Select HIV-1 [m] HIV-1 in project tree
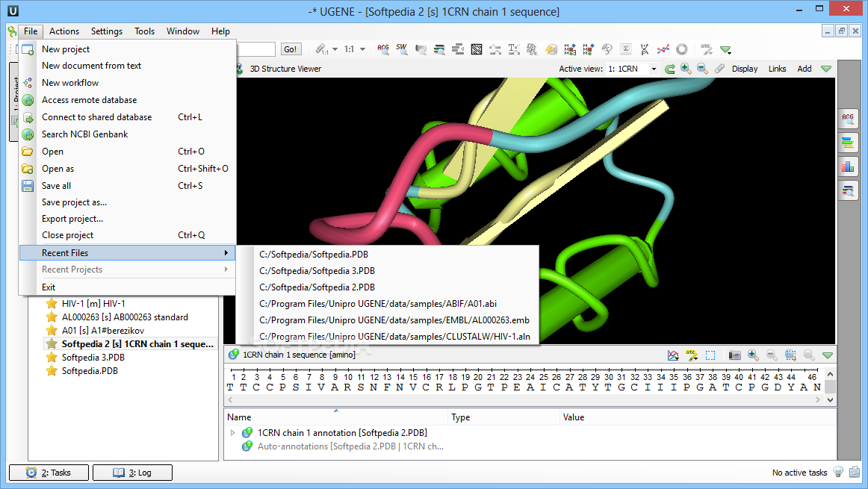868x489 pixels. 93,304
